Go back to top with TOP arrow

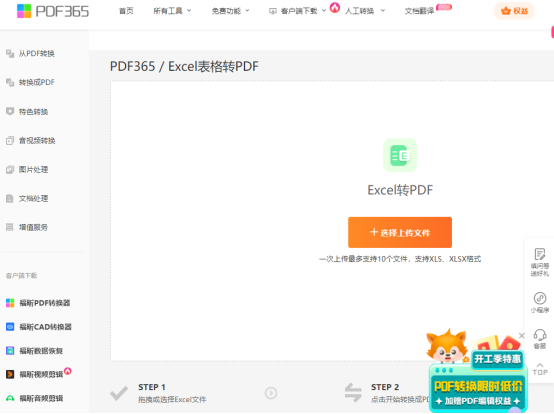point(540,369)
